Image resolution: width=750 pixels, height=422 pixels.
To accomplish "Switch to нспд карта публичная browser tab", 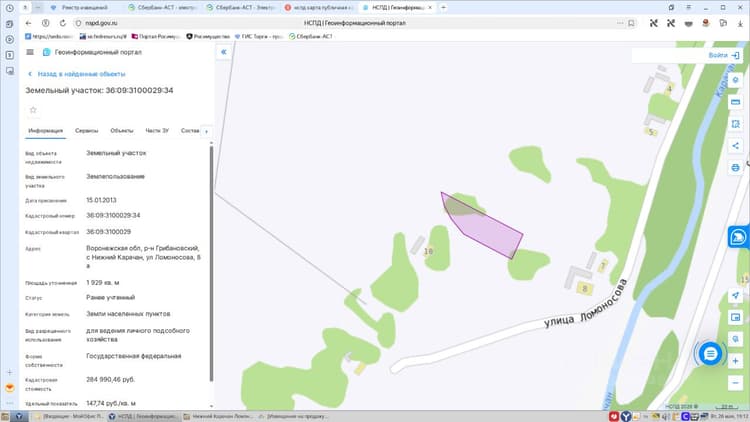I will 319,8.
